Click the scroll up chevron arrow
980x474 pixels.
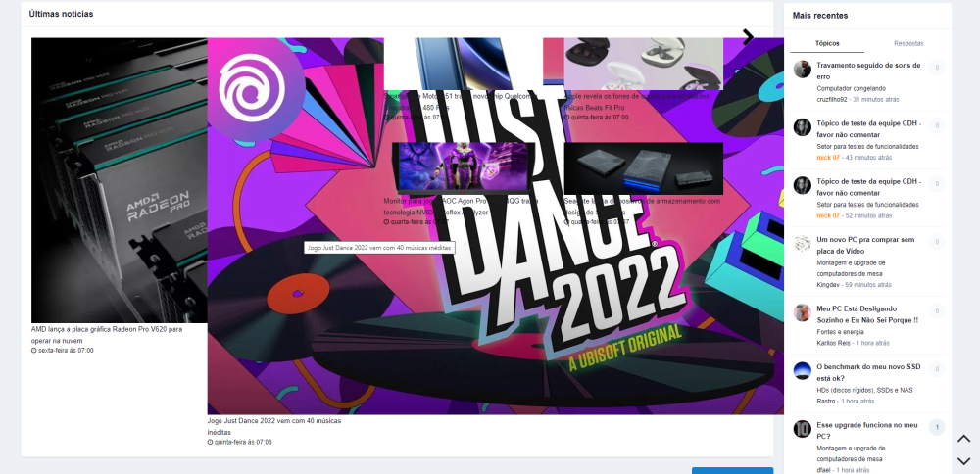point(963,439)
